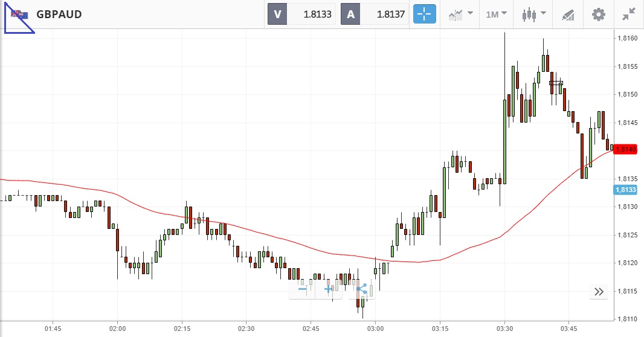Click the red moving average line
The image size is (644, 337).
click(242, 231)
